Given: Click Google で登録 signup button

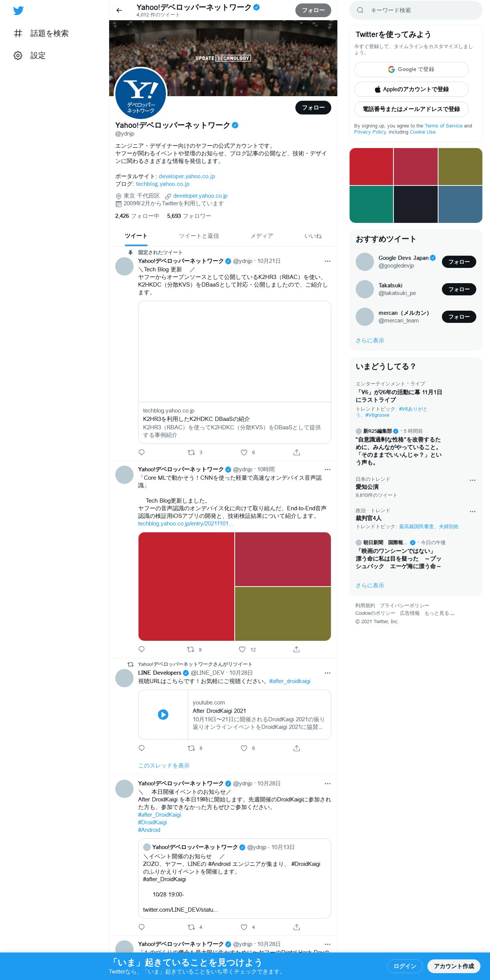Looking at the screenshot, I should tap(411, 69).
